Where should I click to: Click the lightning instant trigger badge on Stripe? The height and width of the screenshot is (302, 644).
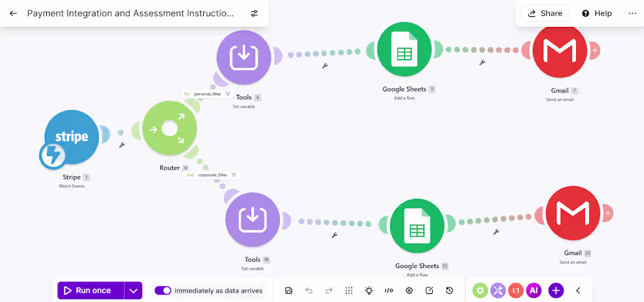[x=52, y=156]
